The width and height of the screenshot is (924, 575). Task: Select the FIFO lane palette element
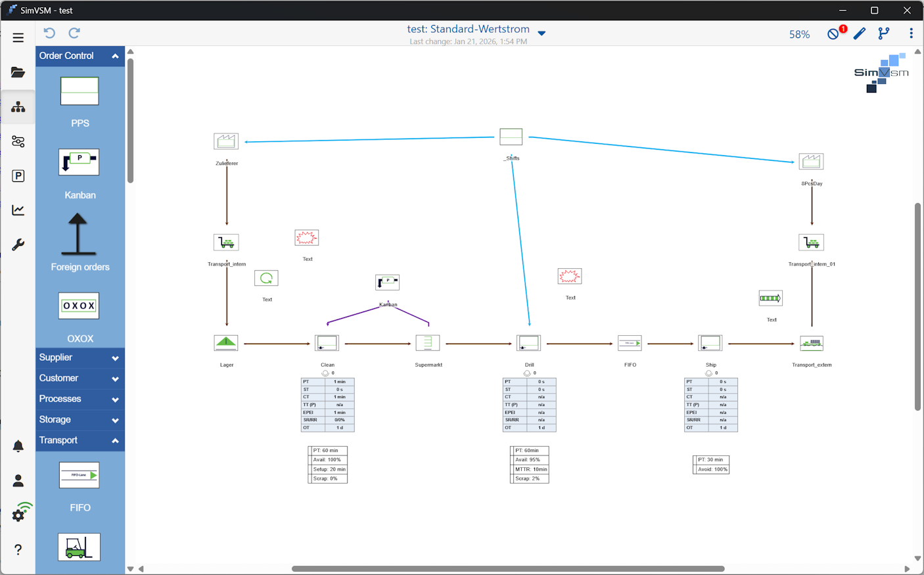pos(80,475)
